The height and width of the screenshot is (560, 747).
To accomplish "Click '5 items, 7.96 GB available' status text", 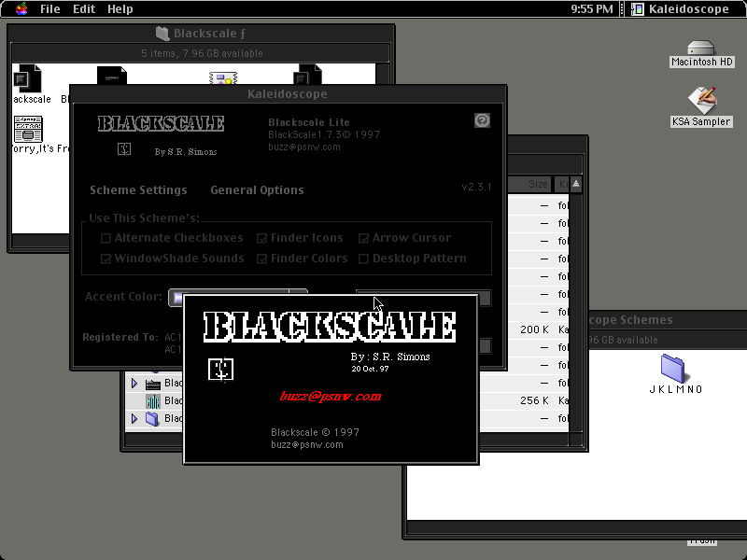I will coord(202,53).
